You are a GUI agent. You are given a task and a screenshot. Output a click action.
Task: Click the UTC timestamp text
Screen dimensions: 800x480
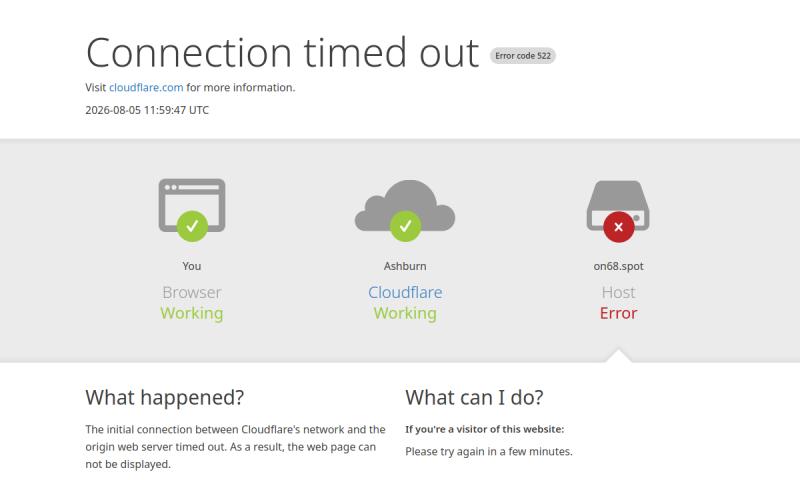click(147, 110)
